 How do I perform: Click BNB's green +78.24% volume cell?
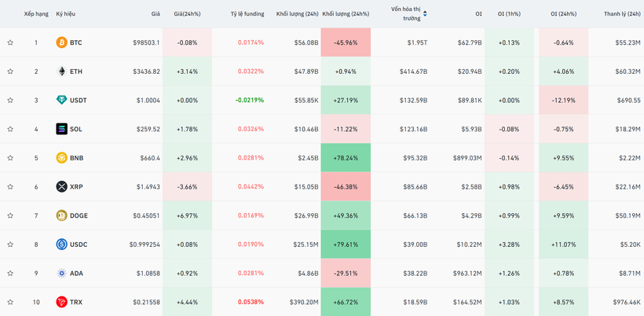tap(346, 158)
